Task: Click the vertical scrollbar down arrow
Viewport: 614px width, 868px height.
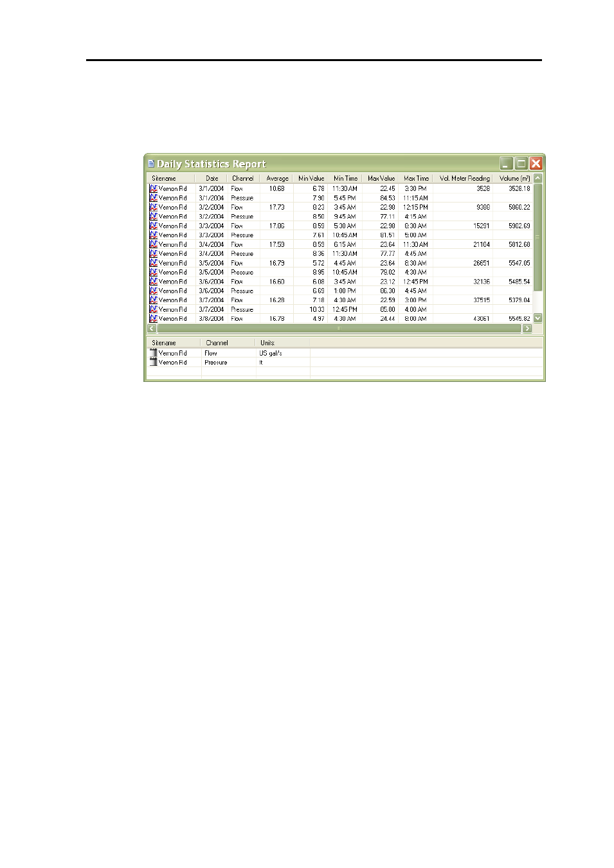Action: [x=538, y=318]
